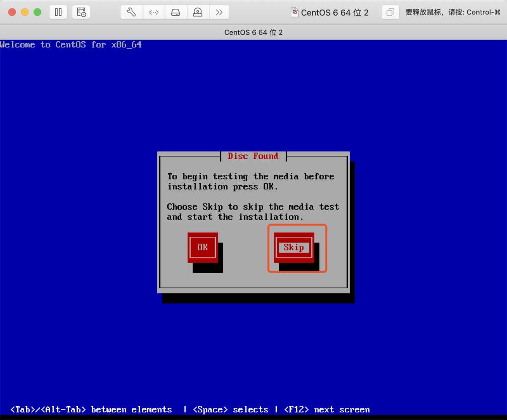
Task: Select the CentOS 6 64 位 2 tab
Action: click(253, 33)
